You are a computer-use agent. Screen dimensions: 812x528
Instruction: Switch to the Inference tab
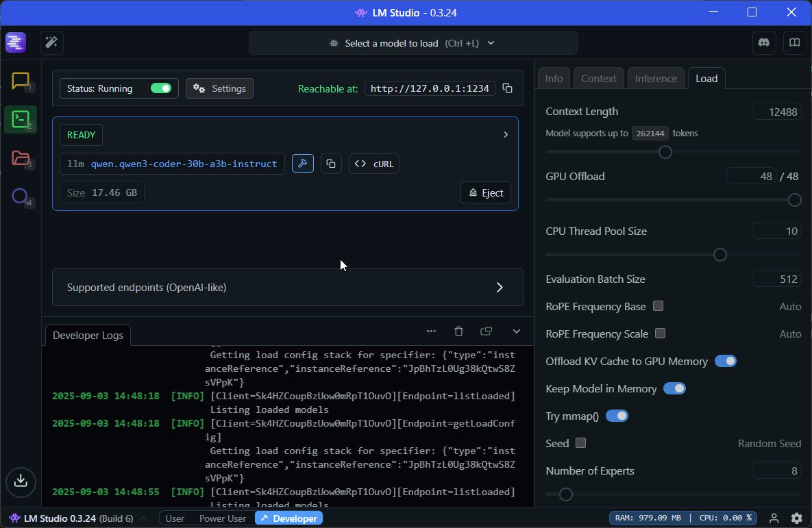coord(656,78)
